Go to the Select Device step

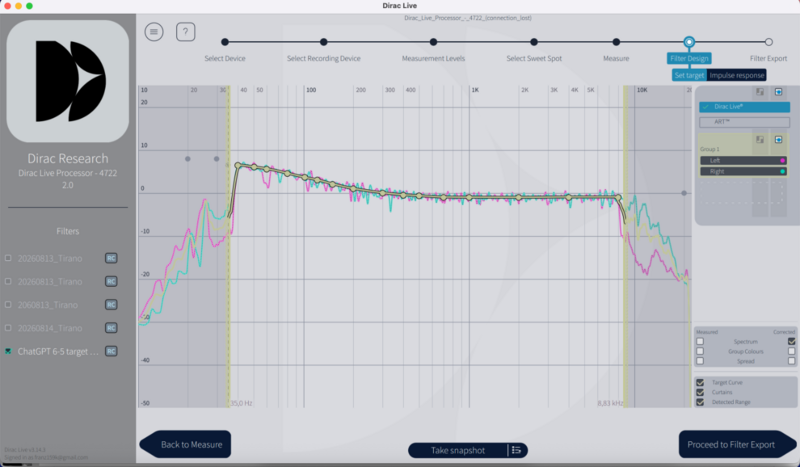225,42
